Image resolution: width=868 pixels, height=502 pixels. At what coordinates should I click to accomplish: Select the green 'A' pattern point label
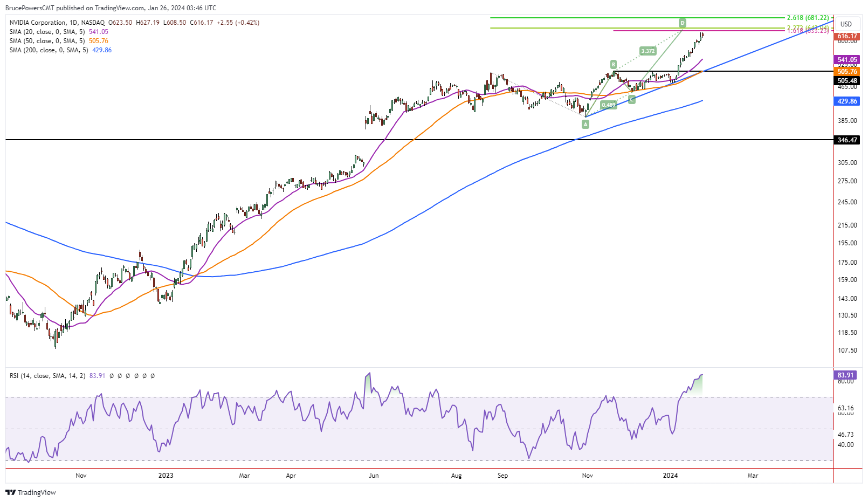click(x=585, y=125)
